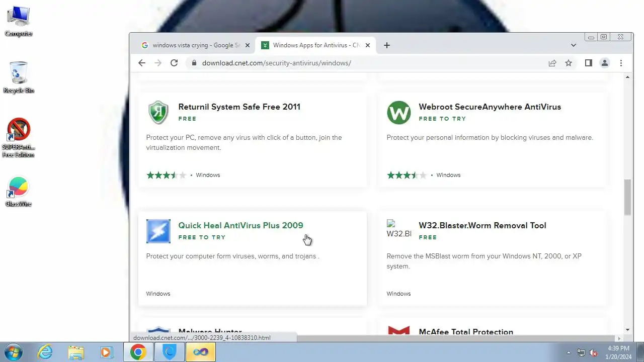644x362 pixels.
Task: Open the Chrome profile avatar
Action: pyautogui.click(x=605, y=63)
